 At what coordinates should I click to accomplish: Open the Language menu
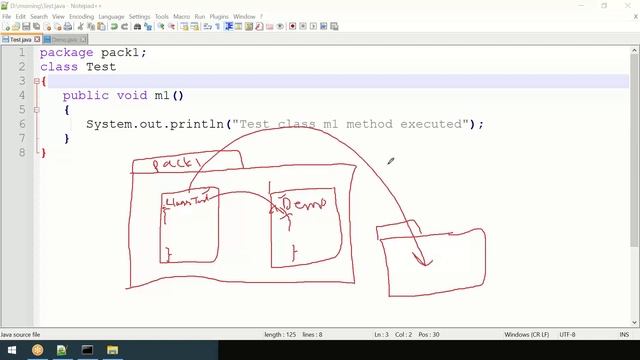(111, 17)
